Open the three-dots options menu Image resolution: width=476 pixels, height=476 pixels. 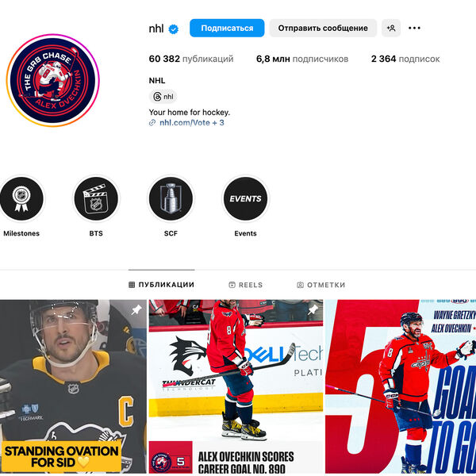(414, 29)
